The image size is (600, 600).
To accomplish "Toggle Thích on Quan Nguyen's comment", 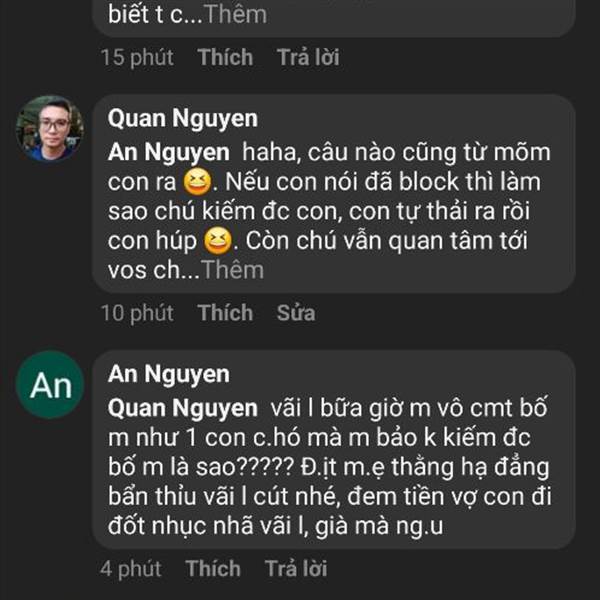I will pyautogui.click(x=225, y=313).
